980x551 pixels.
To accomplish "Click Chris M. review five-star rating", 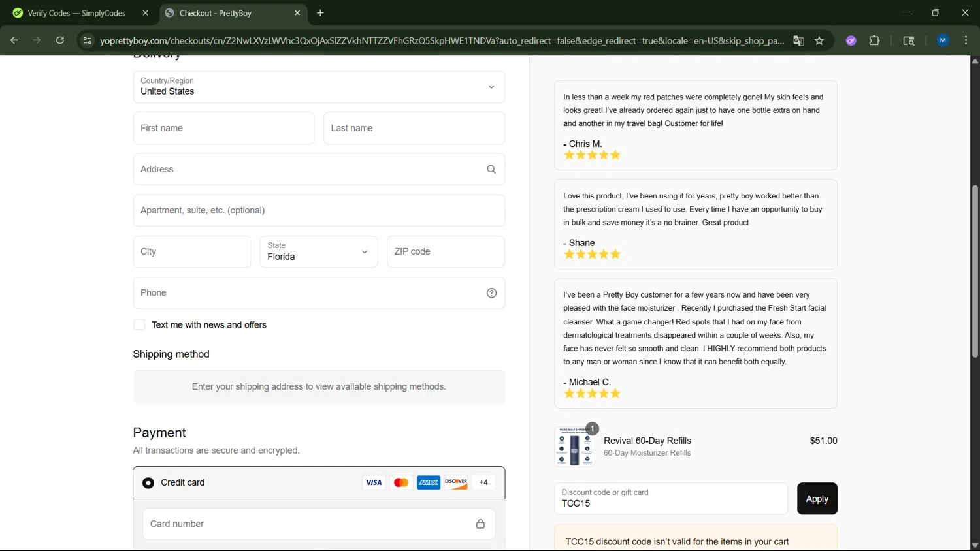I will (592, 155).
